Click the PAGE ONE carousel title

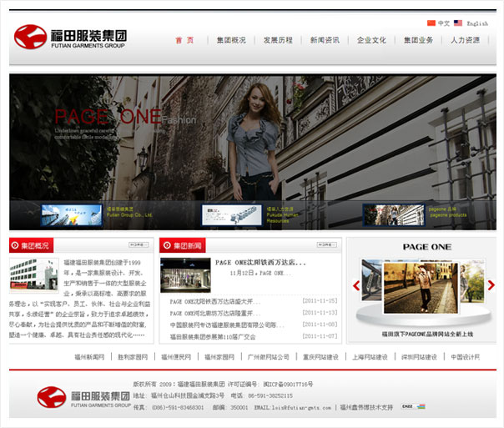[427, 247]
